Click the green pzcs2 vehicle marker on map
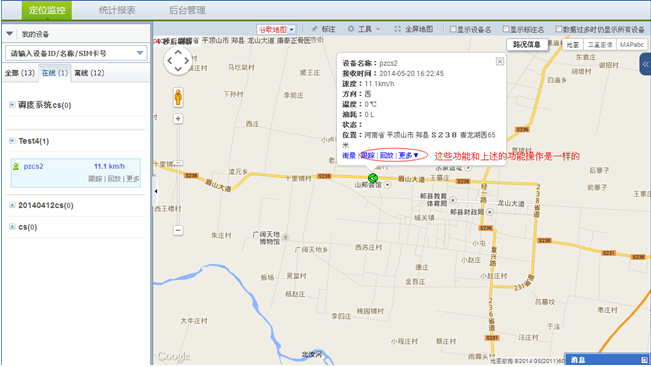 373,178
